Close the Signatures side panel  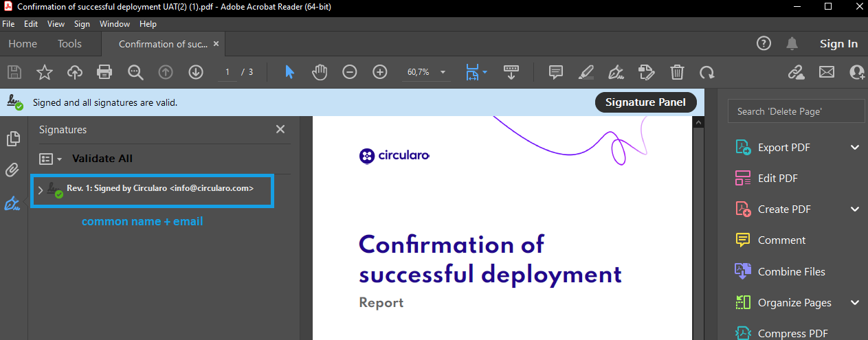point(280,129)
